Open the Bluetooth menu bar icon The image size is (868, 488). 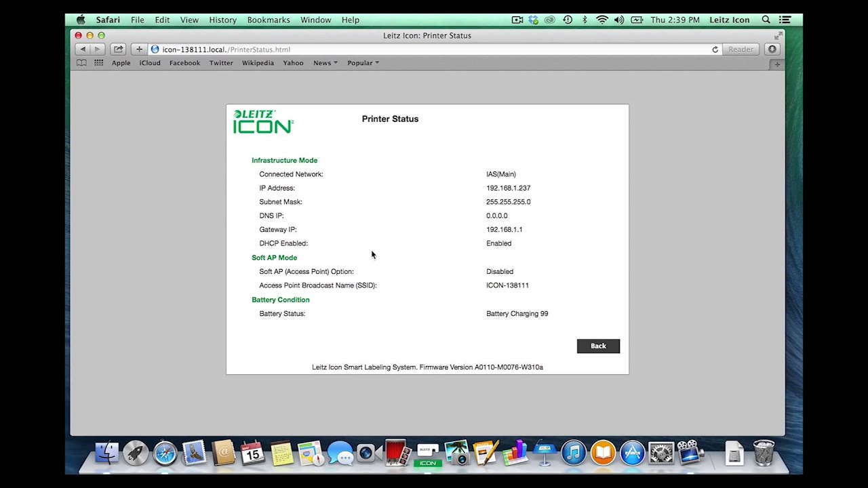click(585, 20)
